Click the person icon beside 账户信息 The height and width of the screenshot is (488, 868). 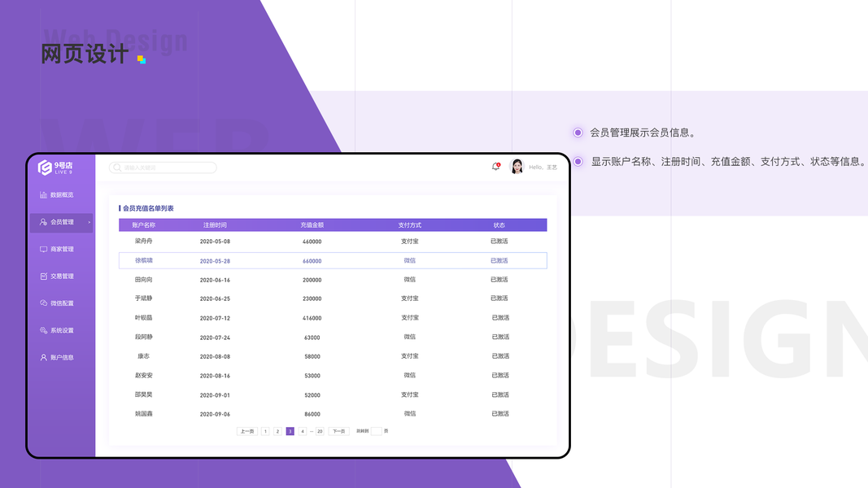click(x=43, y=357)
